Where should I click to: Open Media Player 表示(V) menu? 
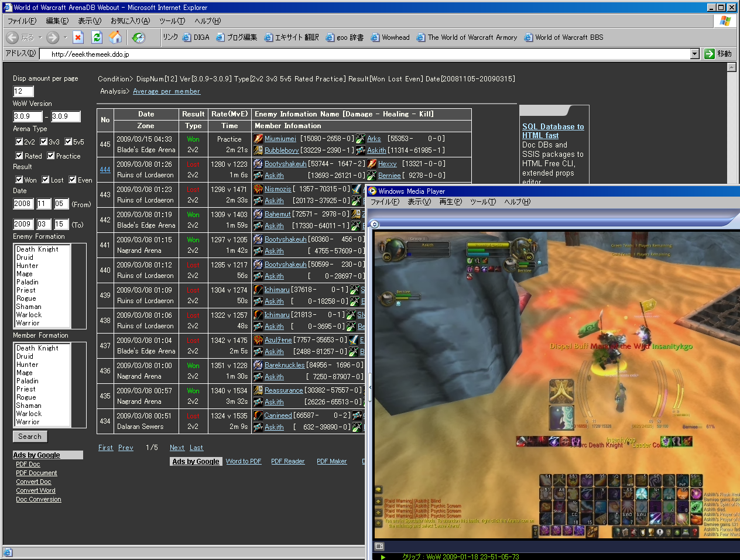[x=419, y=202]
